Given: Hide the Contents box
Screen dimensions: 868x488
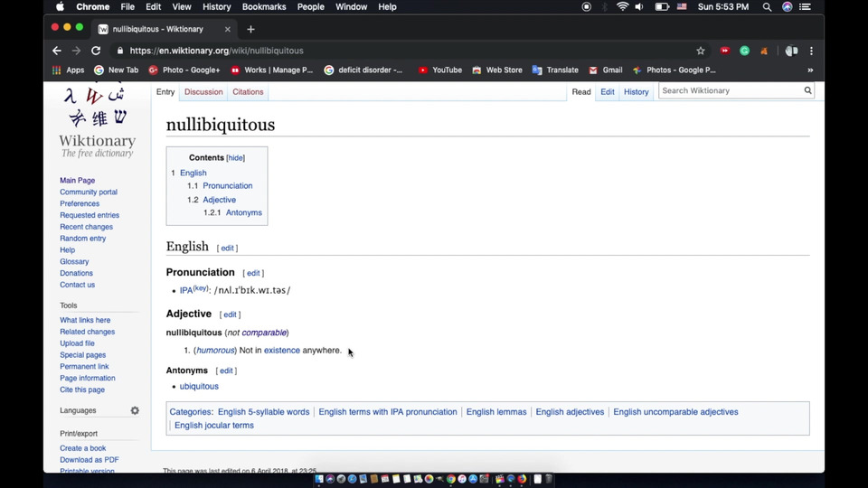Looking at the screenshot, I should click(235, 157).
